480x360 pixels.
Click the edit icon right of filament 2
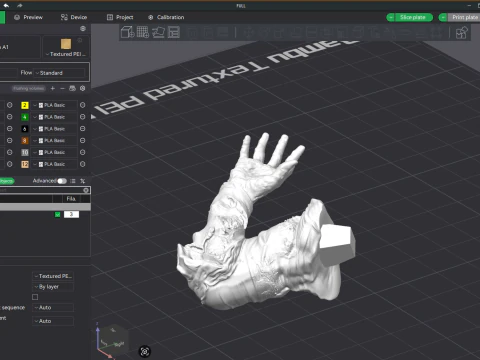click(x=83, y=105)
